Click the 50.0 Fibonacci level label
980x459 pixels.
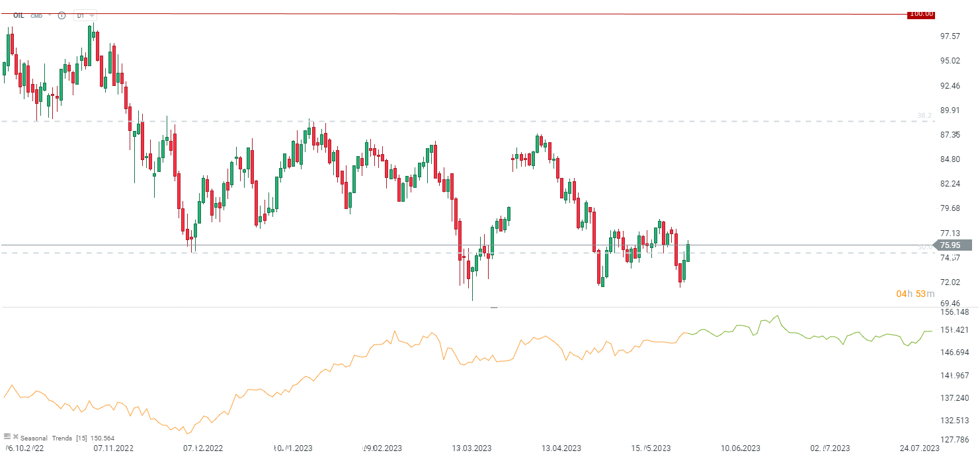pos(924,247)
